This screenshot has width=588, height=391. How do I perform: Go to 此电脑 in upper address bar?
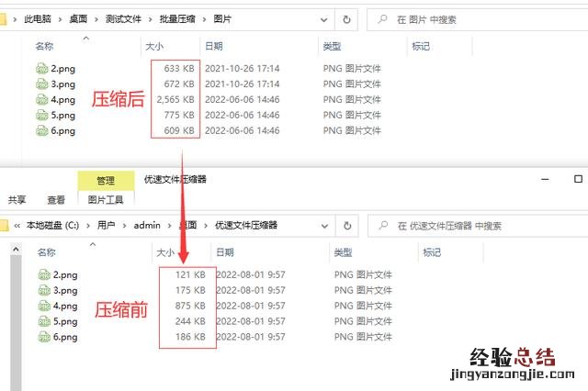click(38, 19)
